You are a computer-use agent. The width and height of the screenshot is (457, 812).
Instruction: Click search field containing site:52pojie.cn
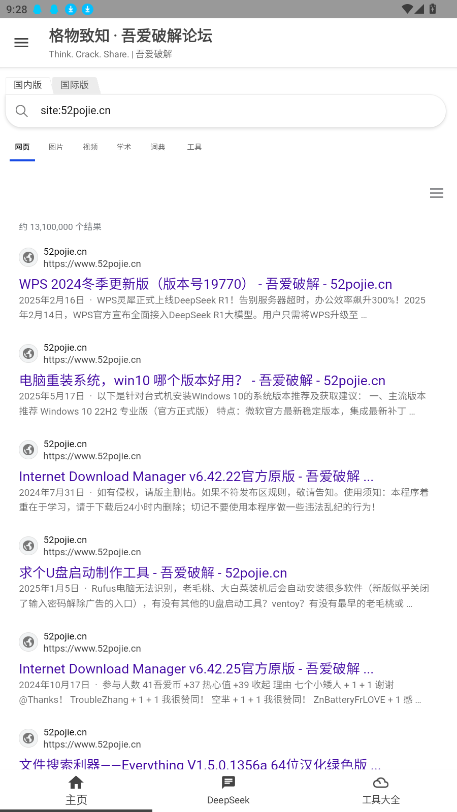point(225,111)
